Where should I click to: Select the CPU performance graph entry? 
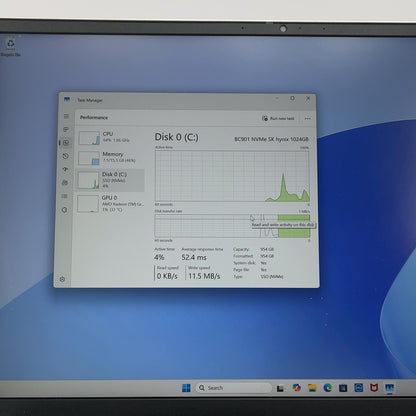(111, 137)
